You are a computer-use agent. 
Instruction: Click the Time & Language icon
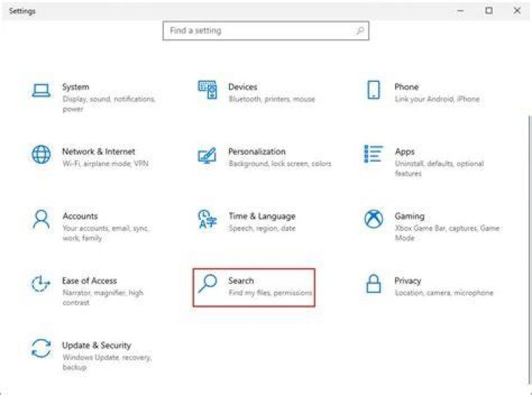coord(208,219)
